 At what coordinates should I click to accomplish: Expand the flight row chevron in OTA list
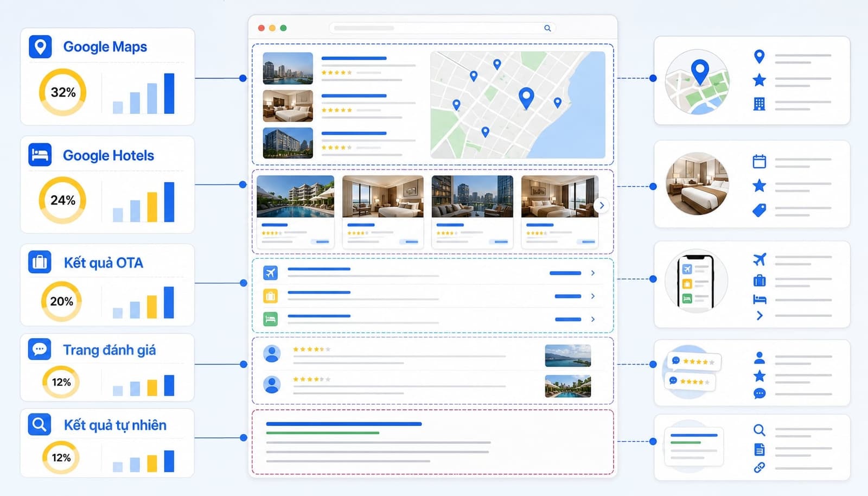coord(593,273)
